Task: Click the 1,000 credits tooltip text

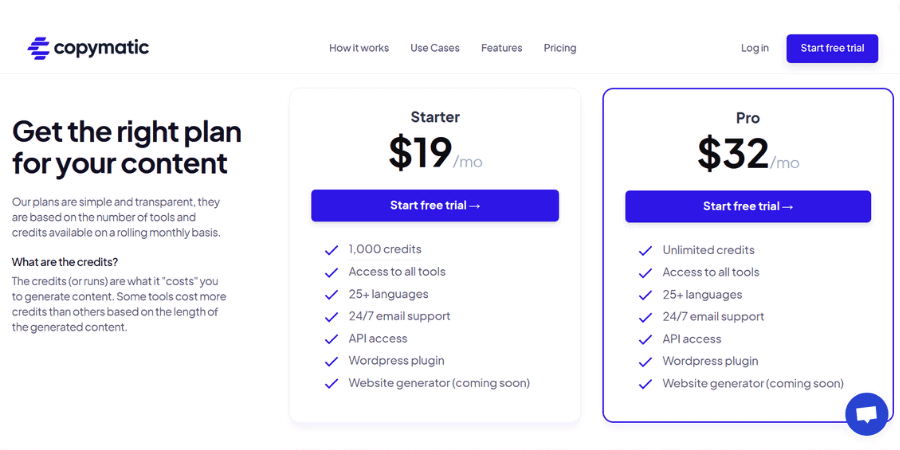Action: (385, 249)
